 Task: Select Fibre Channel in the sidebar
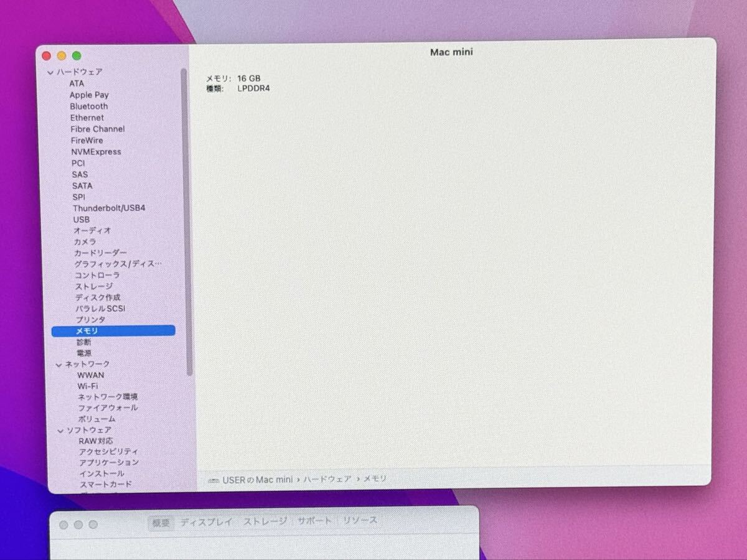point(98,129)
